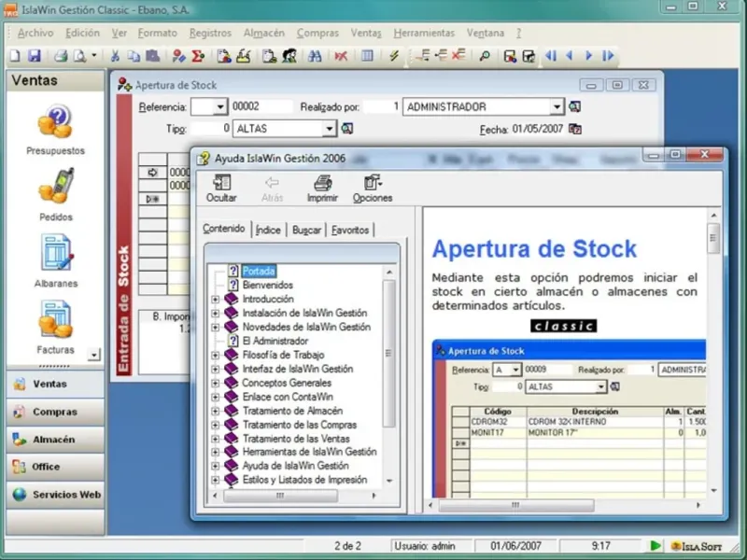Click the binoculars search icon
The height and width of the screenshot is (560, 747).
pos(315,56)
